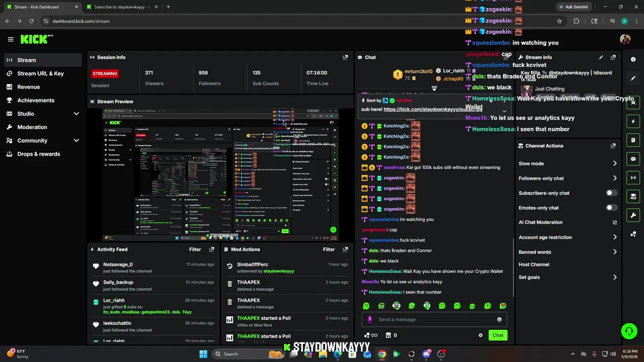Open Windows Start menu
Screen dimensions: 644x362
point(203,354)
